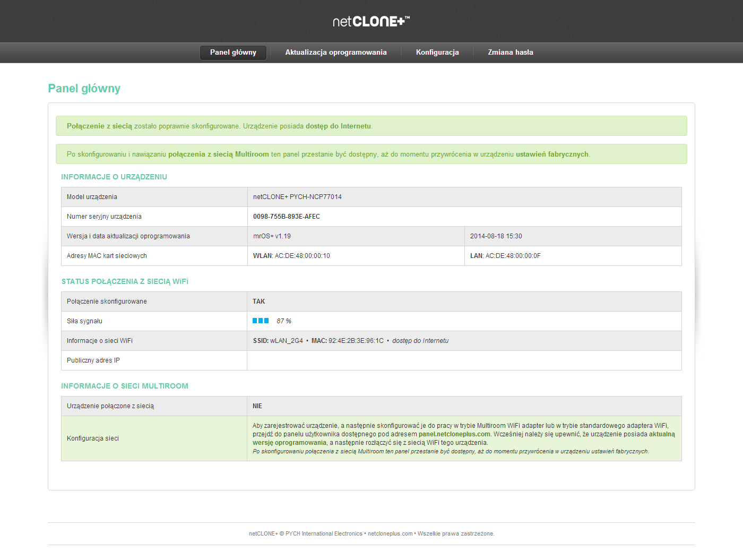743x560 pixels.
Task: Click 'Wersja i data aktualizacji oprogramowania' label
Action: click(128, 236)
